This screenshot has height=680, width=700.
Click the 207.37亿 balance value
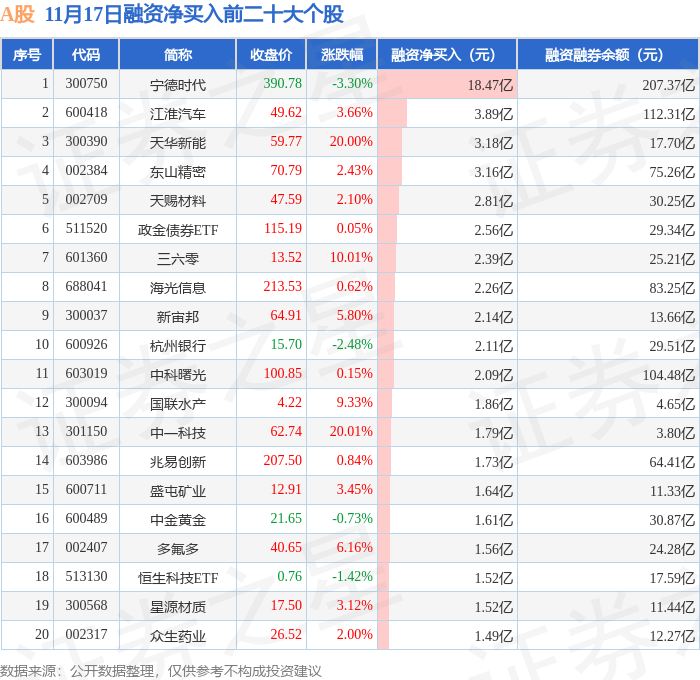click(x=669, y=85)
